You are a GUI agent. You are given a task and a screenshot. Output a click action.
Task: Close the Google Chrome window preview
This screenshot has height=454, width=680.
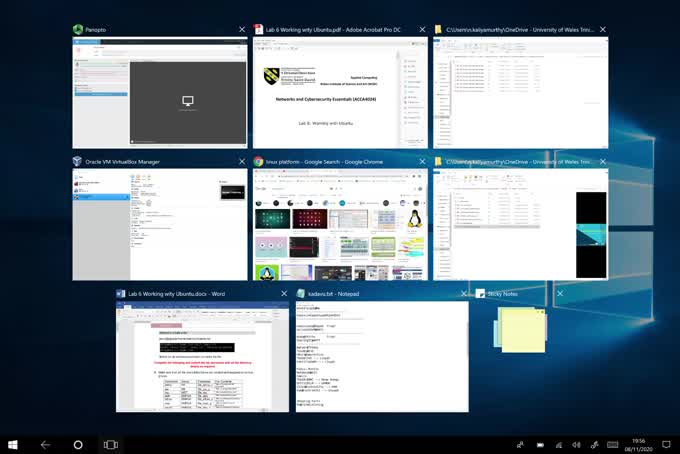(x=422, y=161)
